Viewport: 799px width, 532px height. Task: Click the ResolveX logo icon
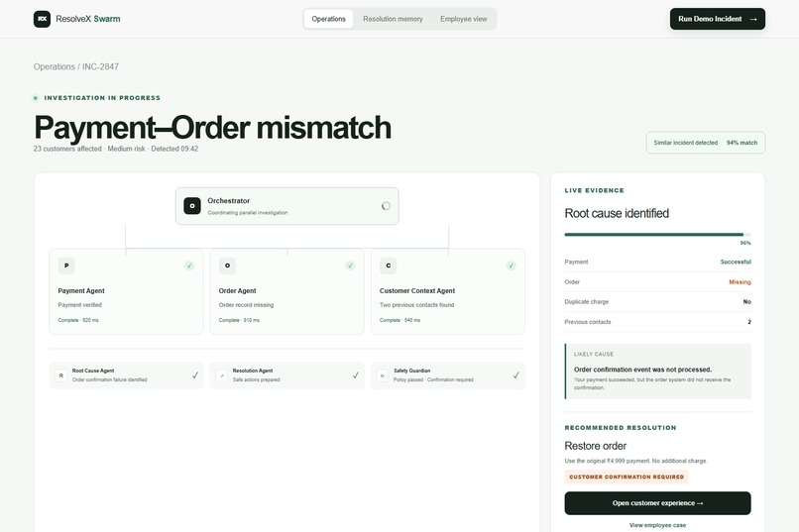[x=42, y=19]
